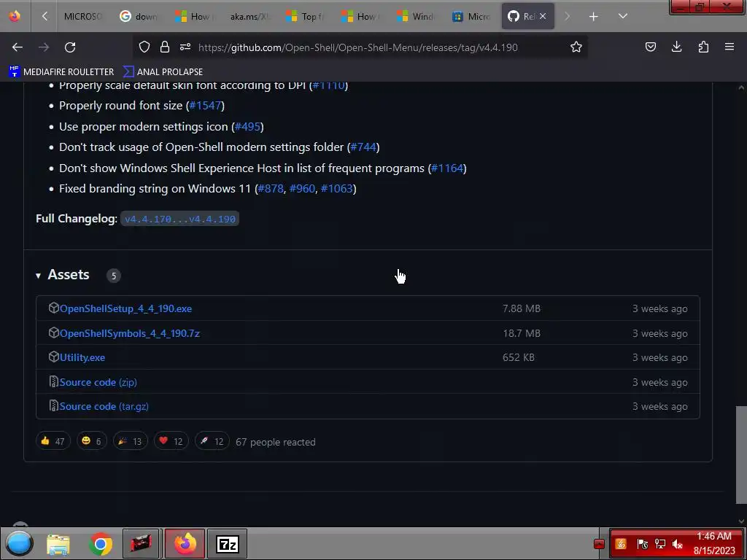Open the Firefox hamburger application menu
Screen dimensions: 747x560
coord(729,47)
